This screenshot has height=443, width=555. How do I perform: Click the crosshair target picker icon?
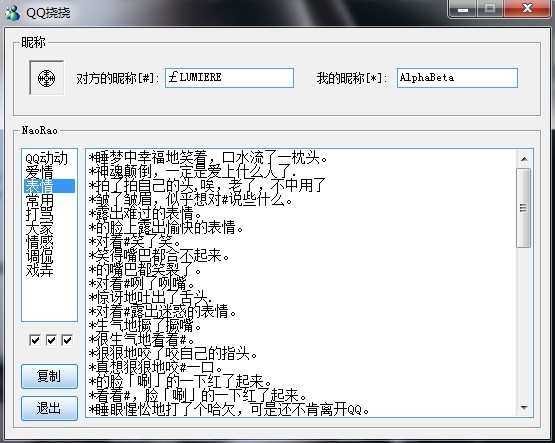tap(46, 78)
